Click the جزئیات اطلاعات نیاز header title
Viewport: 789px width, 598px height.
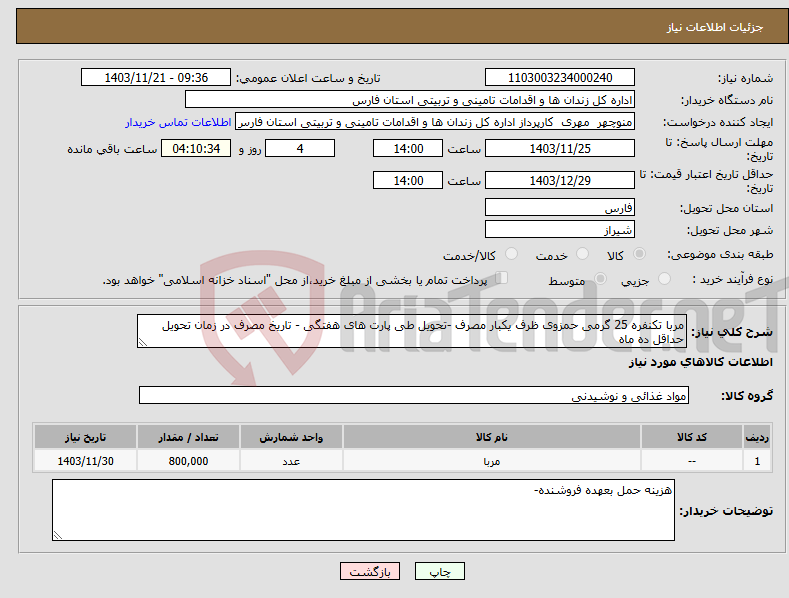point(715,27)
